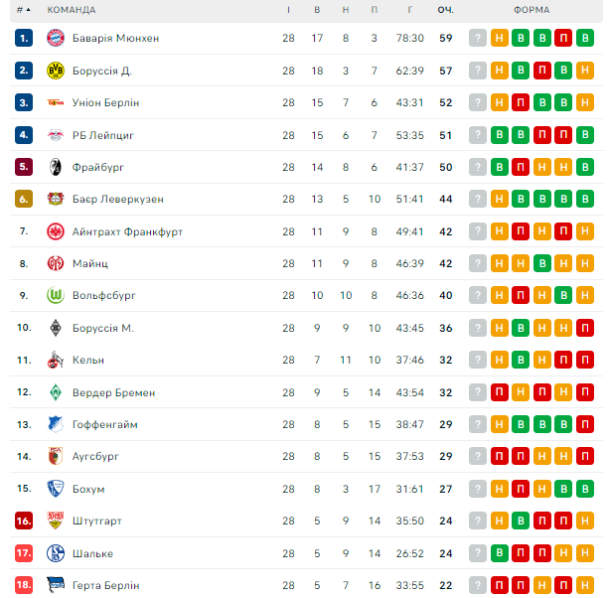Open the Уніон Берлін team page
Image resolution: width=608 pixels, height=598 pixels.
[x=106, y=103]
